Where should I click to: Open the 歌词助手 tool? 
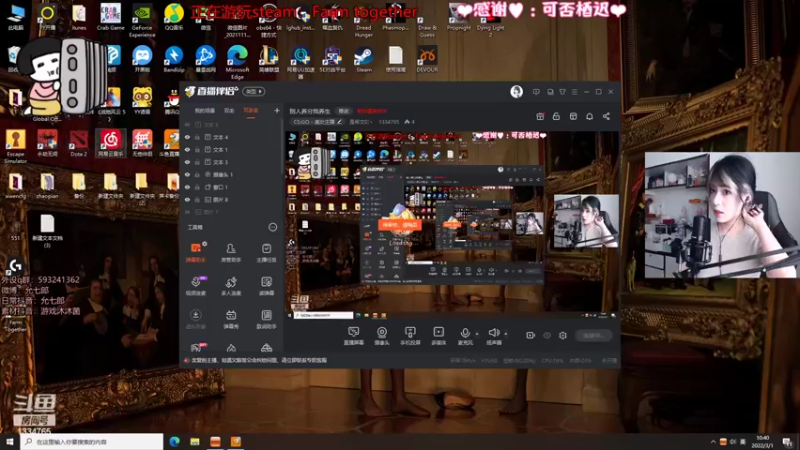[266, 319]
